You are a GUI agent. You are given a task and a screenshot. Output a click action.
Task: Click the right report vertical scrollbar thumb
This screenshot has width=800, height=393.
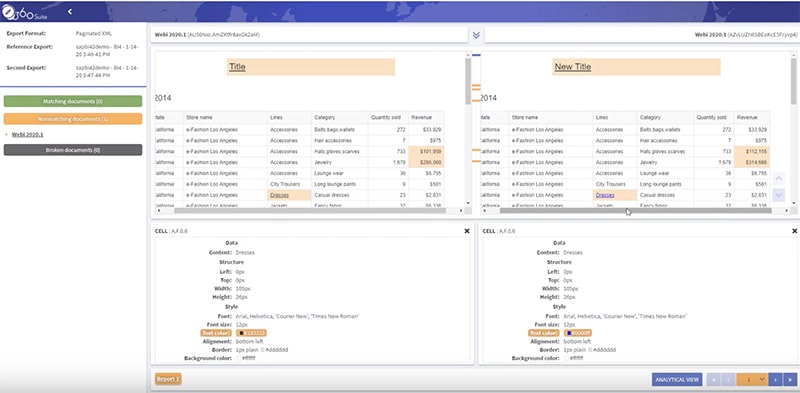[793, 82]
